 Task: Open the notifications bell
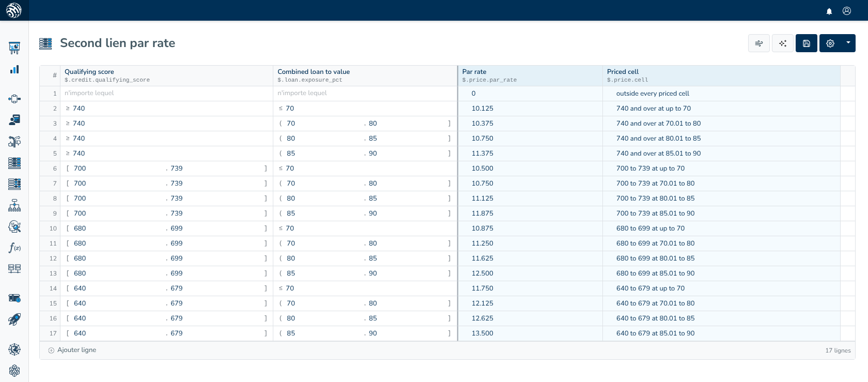click(x=829, y=11)
